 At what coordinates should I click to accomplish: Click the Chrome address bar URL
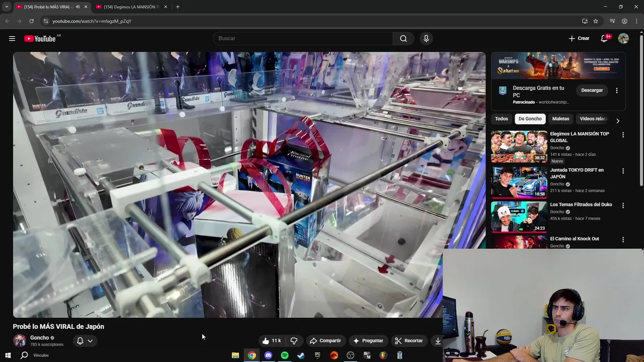click(x=92, y=21)
